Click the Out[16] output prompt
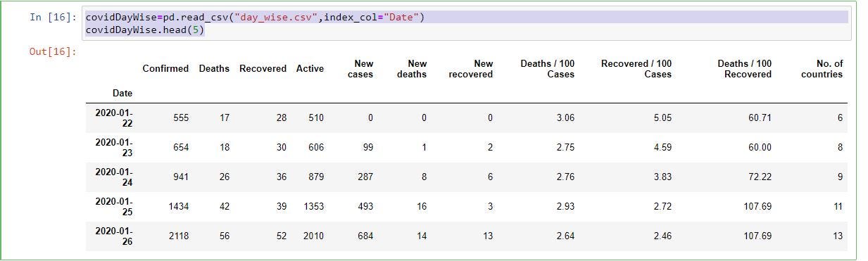The width and height of the screenshot is (868, 261). [53, 51]
